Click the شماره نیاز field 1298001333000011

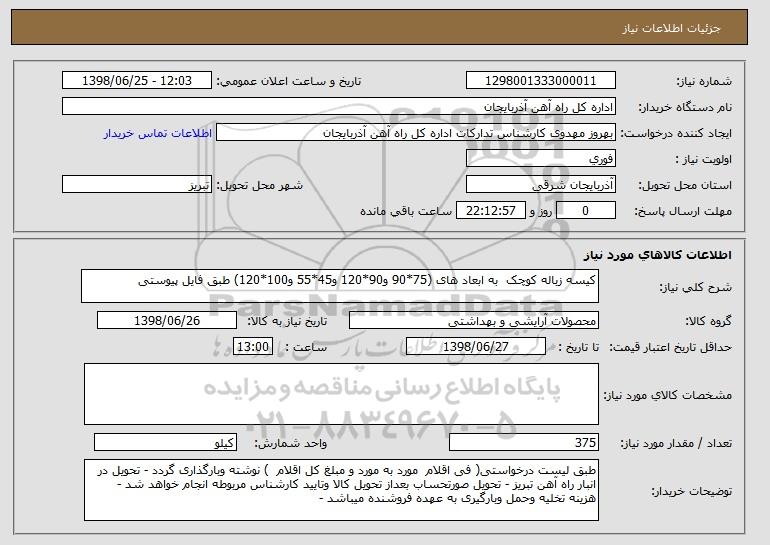pyautogui.click(x=541, y=81)
